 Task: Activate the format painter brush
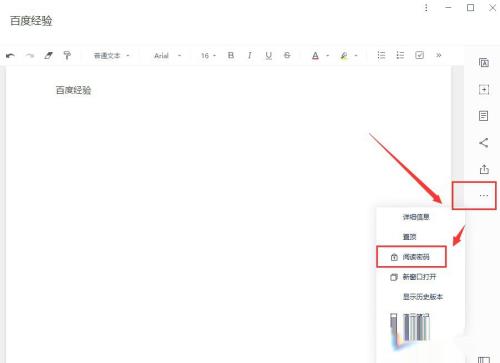67,55
